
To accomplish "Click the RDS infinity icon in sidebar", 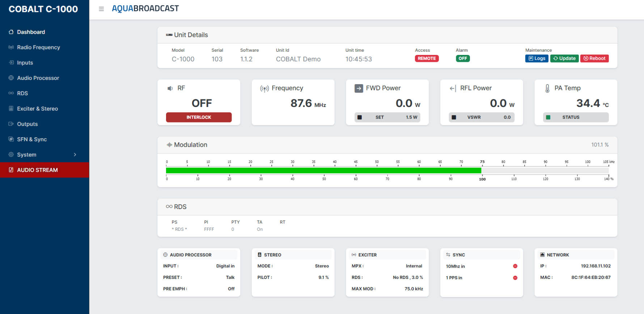I will 11,93.
